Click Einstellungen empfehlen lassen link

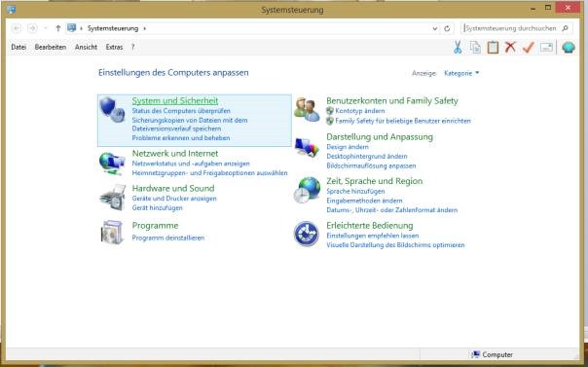pyautogui.click(x=373, y=236)
